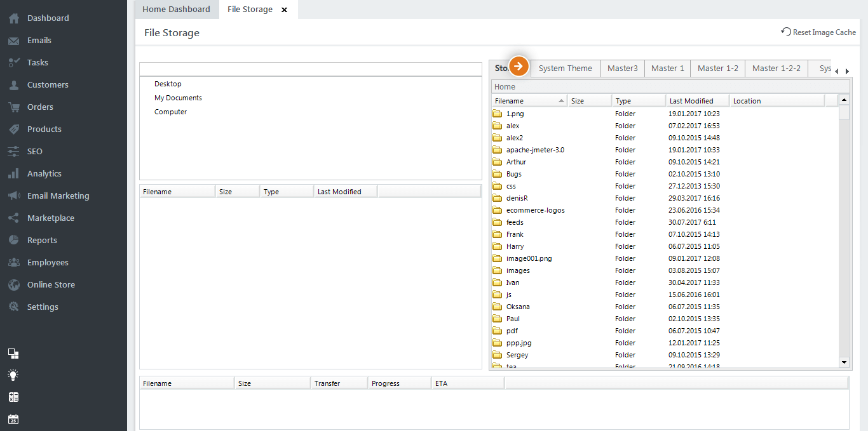The height and width of the screenshot is (431, 868).
Task: Click the file list scrollbar down arrow
Action: 844,362
